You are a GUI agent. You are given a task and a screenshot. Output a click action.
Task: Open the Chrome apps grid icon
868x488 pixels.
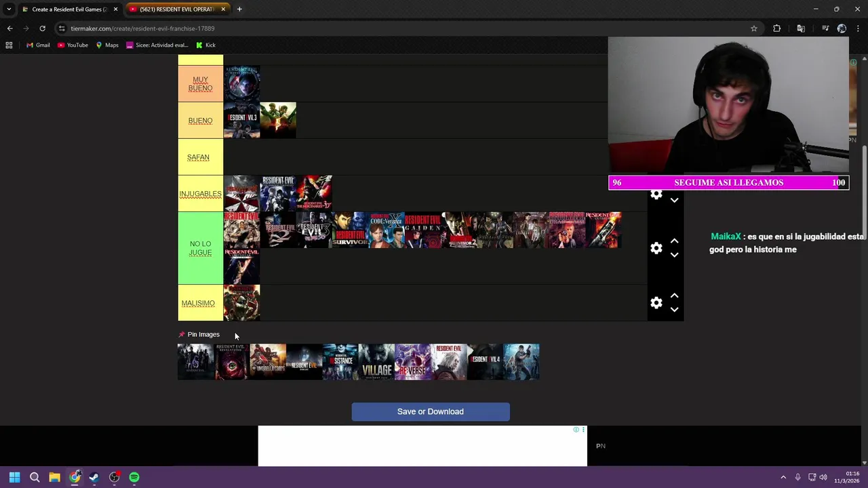pos(9,45)
